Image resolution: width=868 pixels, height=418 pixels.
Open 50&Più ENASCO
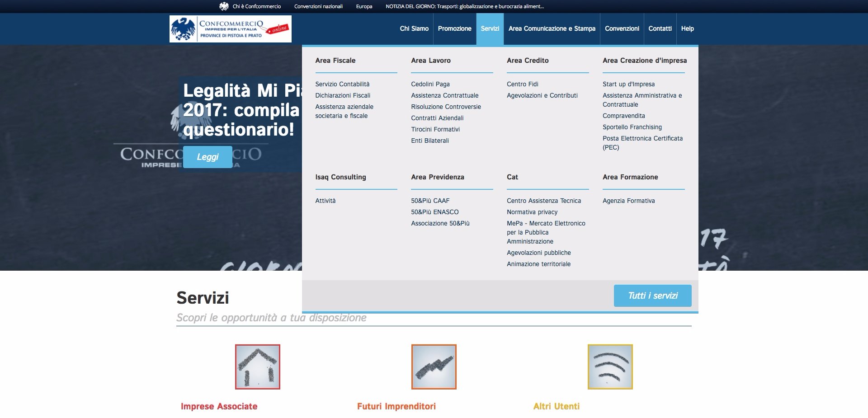click(x=435, y=212)
